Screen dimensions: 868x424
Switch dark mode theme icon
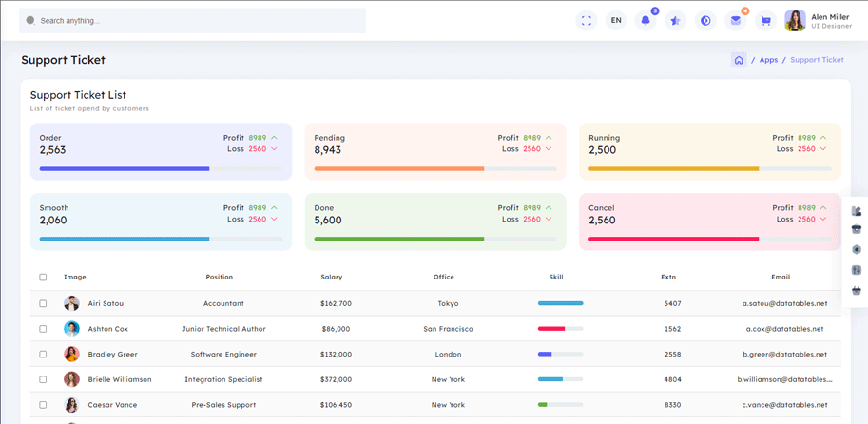click(705, 20)
